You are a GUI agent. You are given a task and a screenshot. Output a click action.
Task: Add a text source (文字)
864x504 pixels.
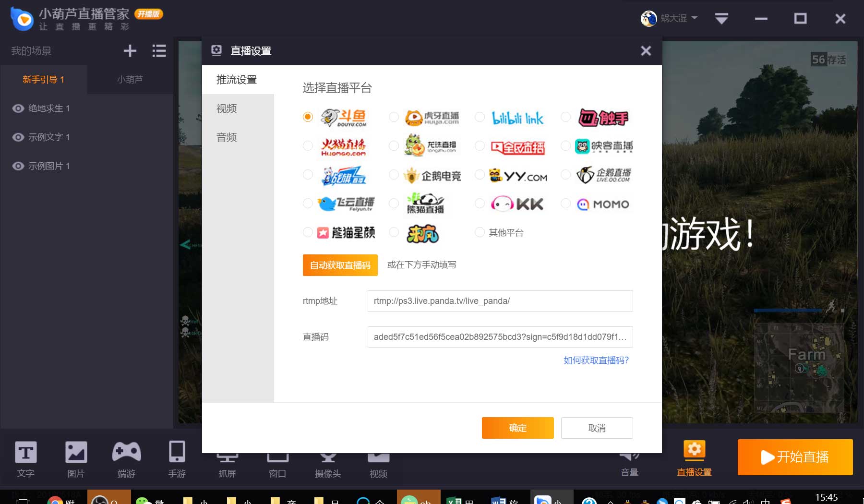[25, 459]
